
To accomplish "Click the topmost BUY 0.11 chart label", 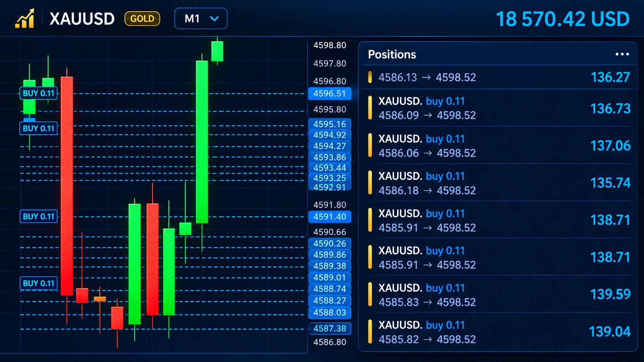I will [x=39, y=93].
